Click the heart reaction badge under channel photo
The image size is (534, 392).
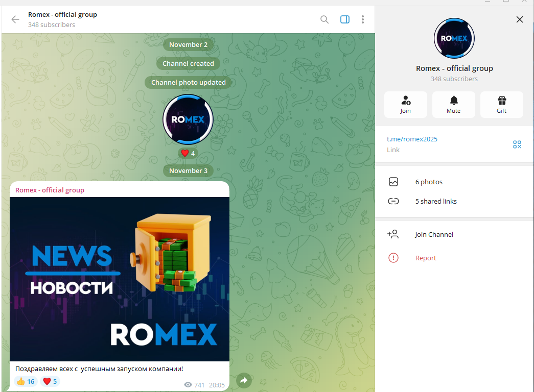(x=188, y=153)
